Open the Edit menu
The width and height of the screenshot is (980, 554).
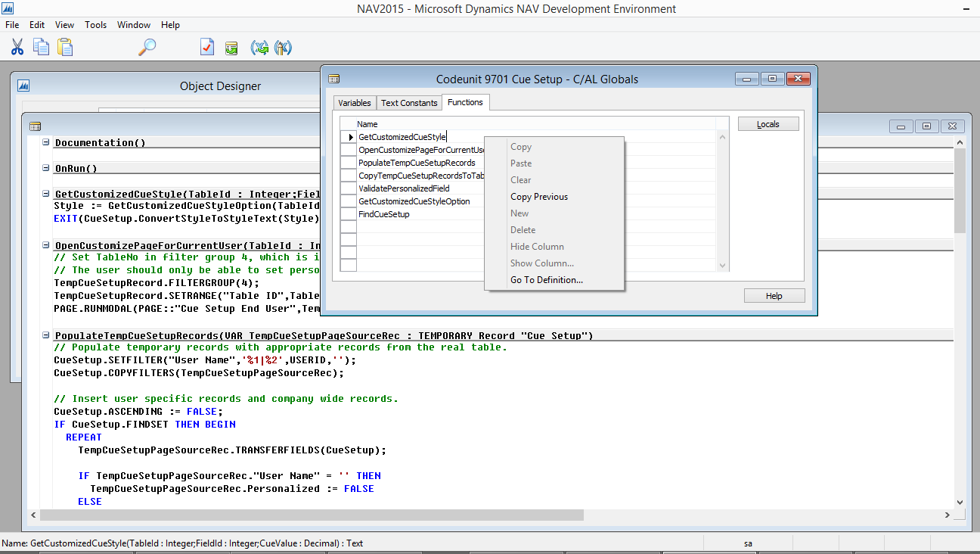click(x=37, y=25)
